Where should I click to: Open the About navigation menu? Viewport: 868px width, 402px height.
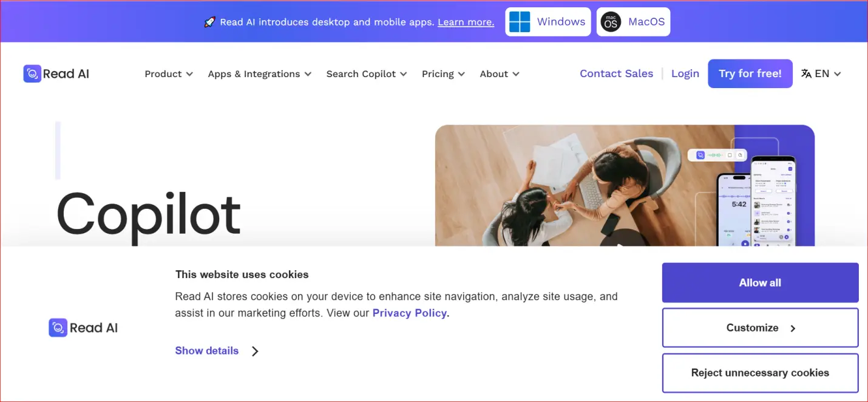click(499, 73)
